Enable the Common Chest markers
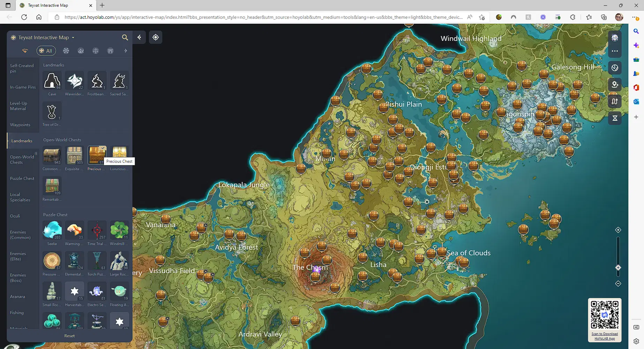Screen dimensions: 644x349 (52, 156)
